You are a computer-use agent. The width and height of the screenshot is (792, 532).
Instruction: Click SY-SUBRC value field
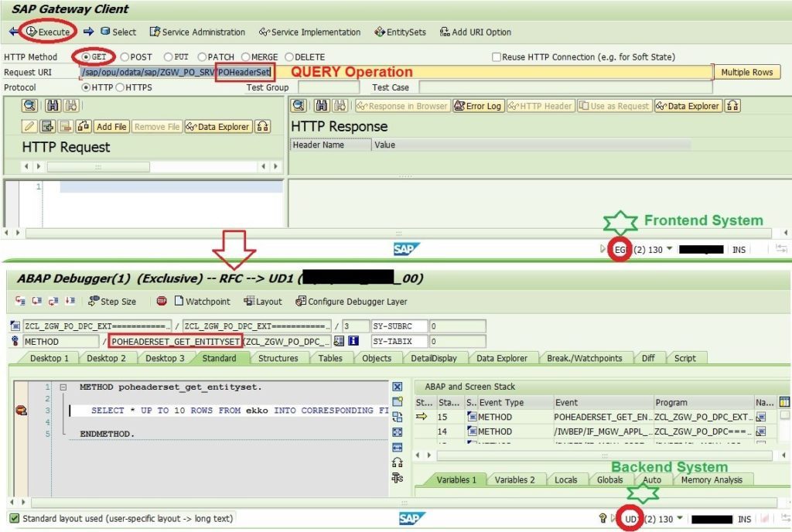[457, 326]
